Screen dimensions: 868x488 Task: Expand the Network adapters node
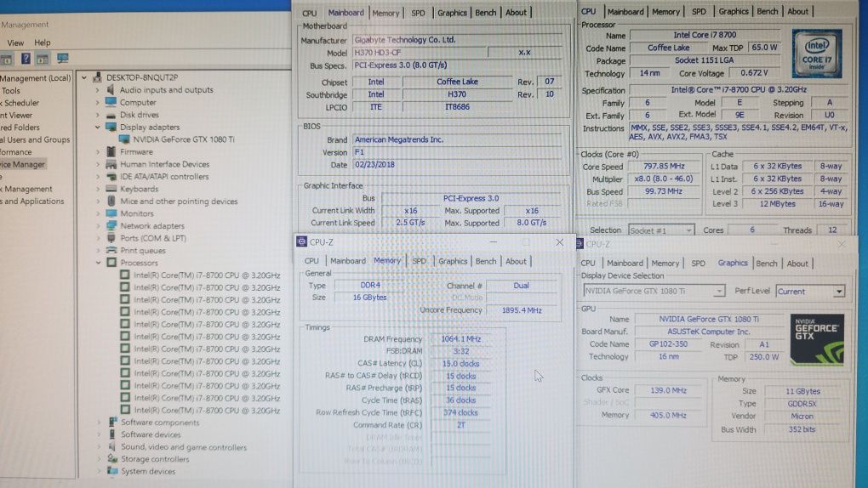[x=97, y=226]
